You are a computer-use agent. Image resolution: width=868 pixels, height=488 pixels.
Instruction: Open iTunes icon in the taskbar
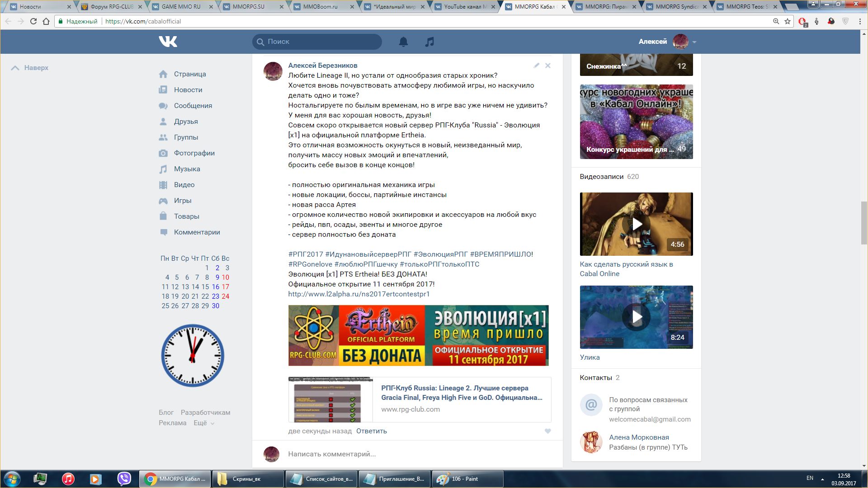(68, 479)
